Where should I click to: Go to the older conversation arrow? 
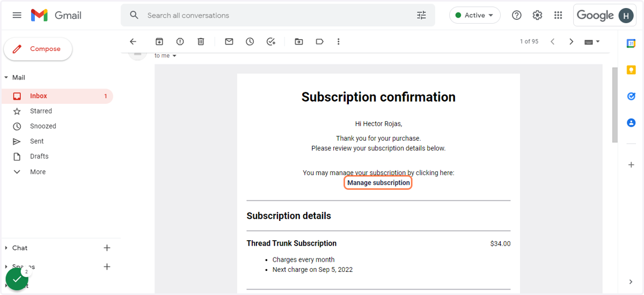pos(572,41)
